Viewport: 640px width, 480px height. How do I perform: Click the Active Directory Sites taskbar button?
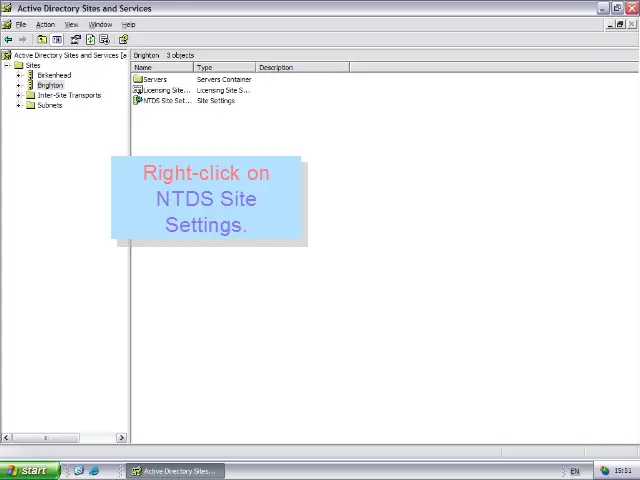[x=176, y=471]
